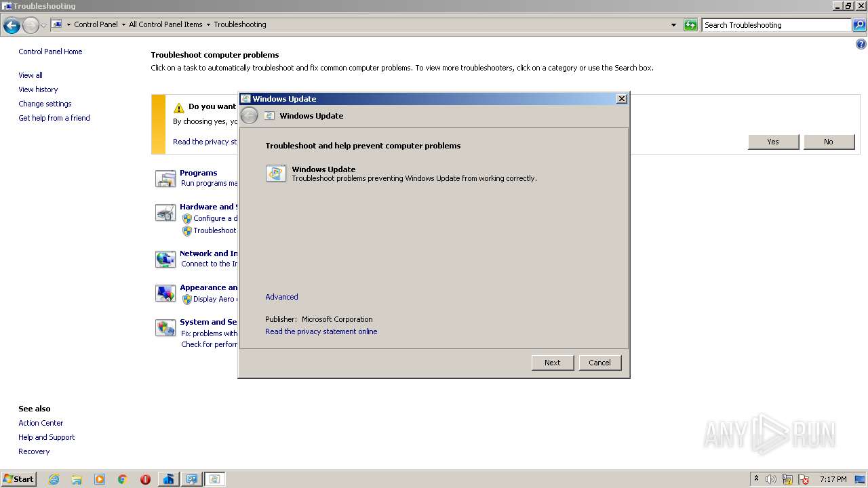
Task: Select the Windows Update troubleshooter title text
Action: [x=323, y=169]
